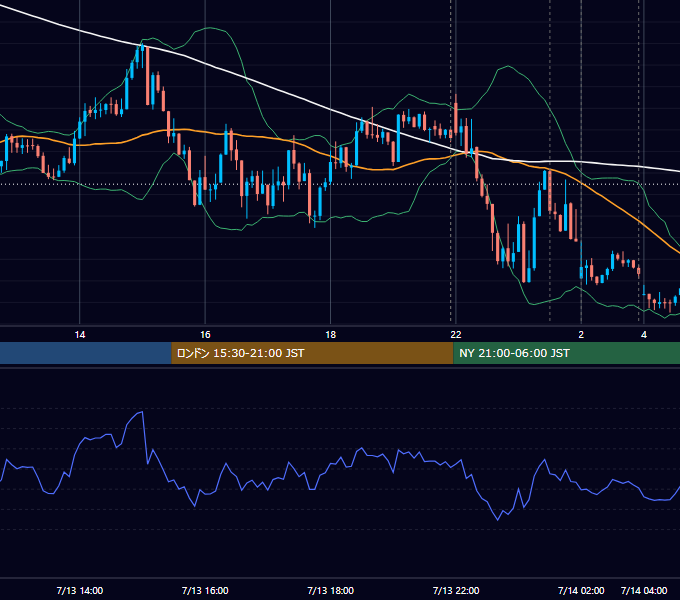Click the 16 hour label on price chart axis
Screen dimensions: 680x600
tap(205, 335)
